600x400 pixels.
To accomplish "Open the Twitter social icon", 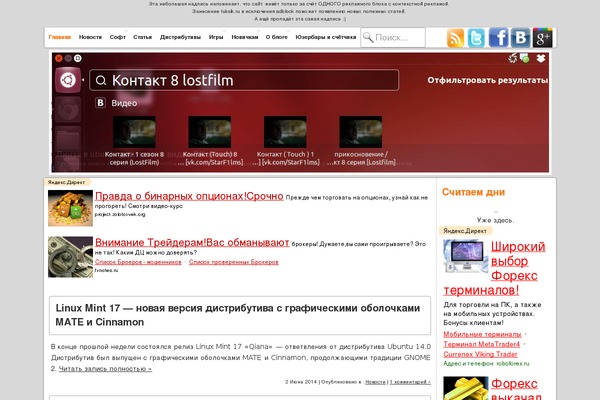I will tap(476, 38).
